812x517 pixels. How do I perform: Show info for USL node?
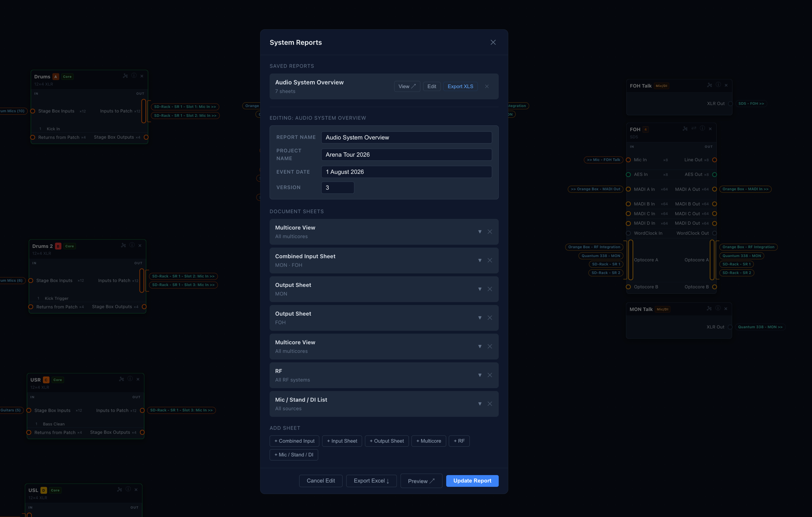[x=128, y=489]
